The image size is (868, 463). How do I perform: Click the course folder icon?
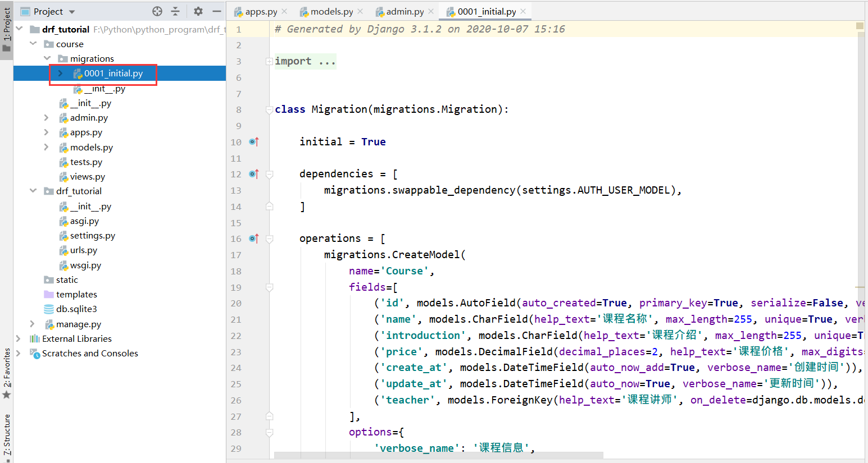click(49, 44)
